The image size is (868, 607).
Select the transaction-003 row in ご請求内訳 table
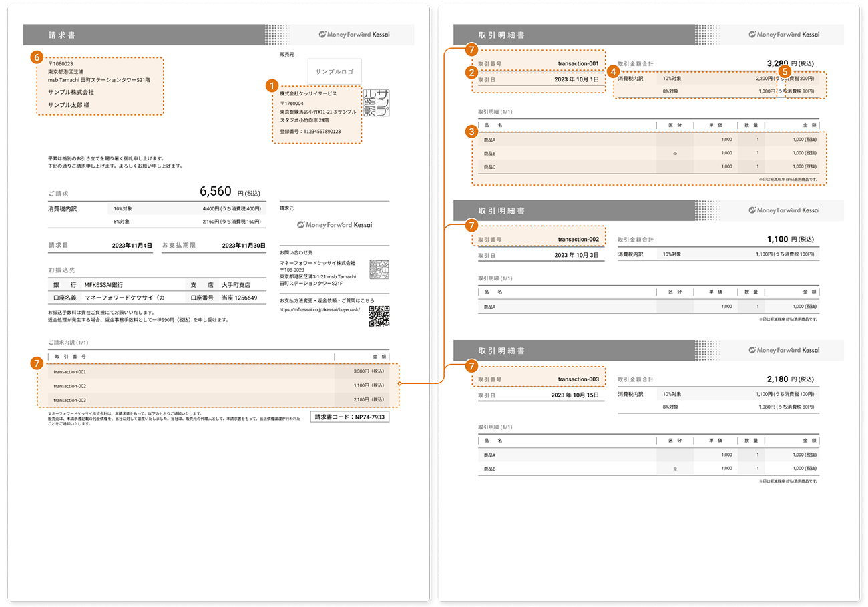click(x=219, y=400)
